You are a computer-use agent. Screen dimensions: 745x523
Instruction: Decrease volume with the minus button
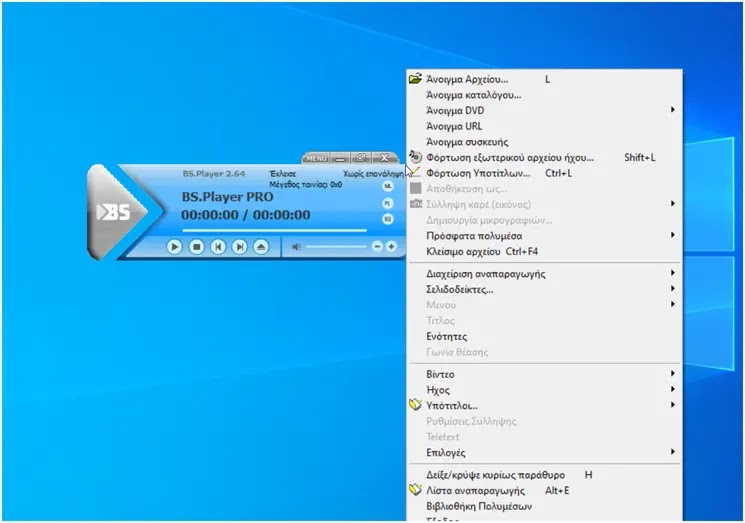click(377, 246)
